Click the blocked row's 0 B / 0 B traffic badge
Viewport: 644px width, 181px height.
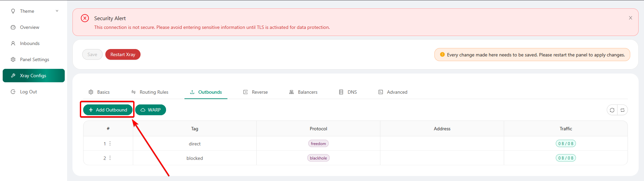pyautogui.click(x=566, y=158)
